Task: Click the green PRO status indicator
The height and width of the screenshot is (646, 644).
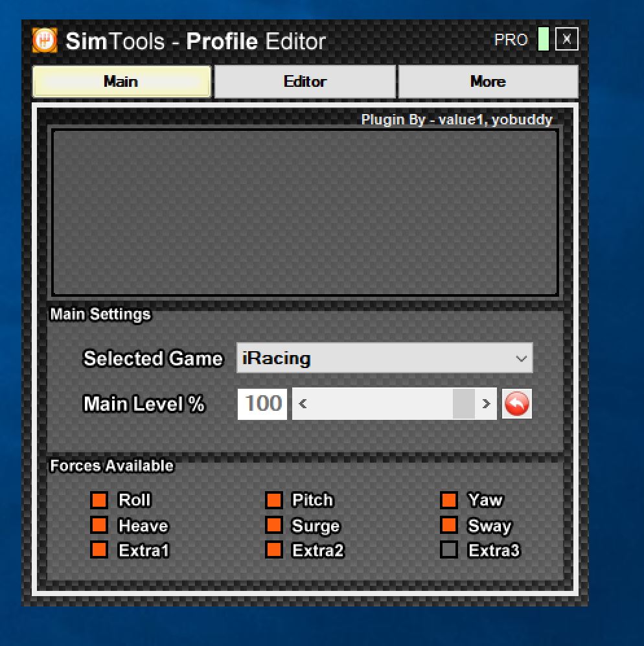Action: pyautogui.click(x=544, y=39)
